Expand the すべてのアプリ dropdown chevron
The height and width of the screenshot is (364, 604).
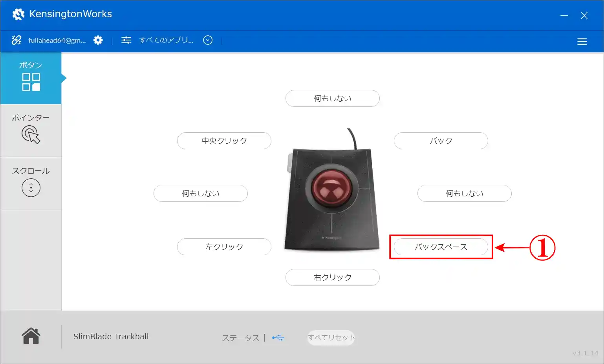[208, 40]
